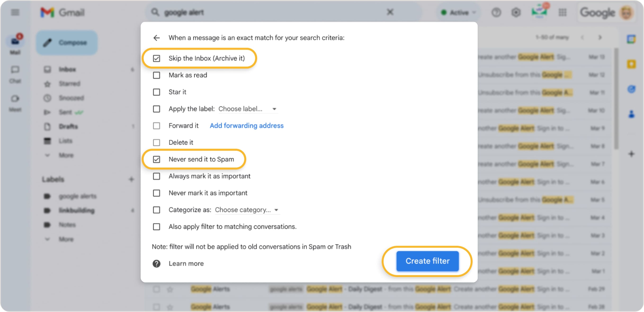Image resolution: width=644 pixels, height=312 pixels.
Task: Open Gmail settings gear icon
Action: click(516, 12)
